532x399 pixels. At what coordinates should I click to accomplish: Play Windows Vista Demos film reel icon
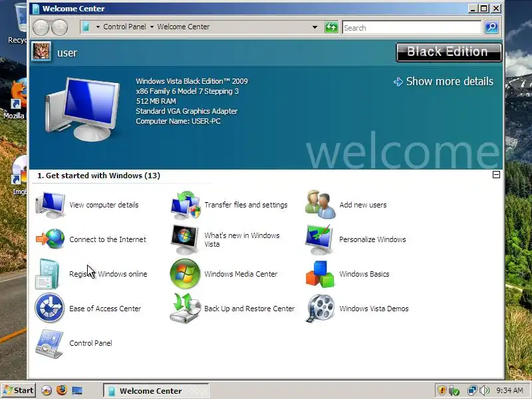[321, 309]
